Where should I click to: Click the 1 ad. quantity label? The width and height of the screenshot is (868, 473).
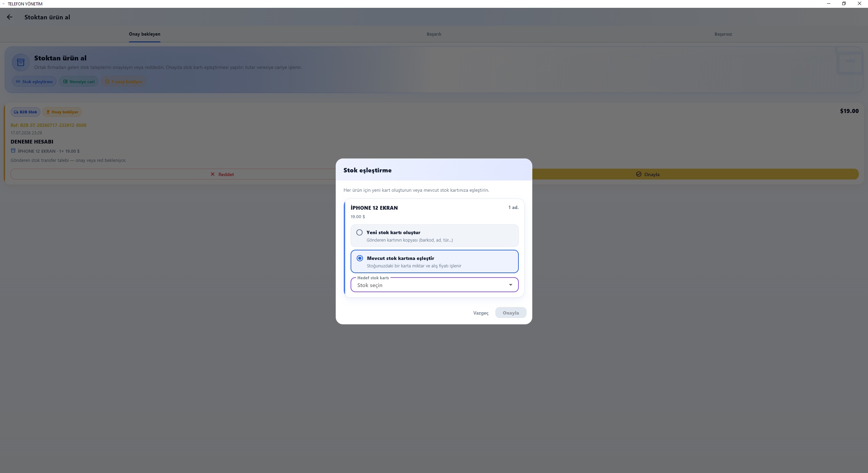[513, 207]
